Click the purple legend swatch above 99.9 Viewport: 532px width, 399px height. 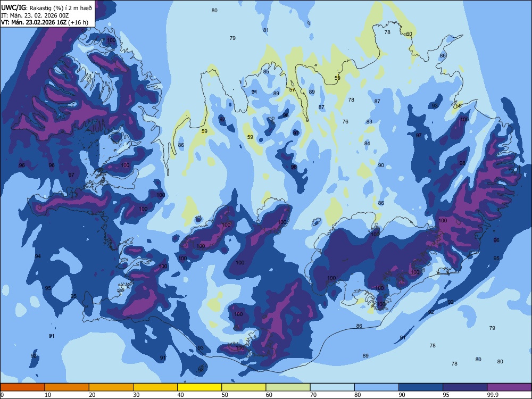(x=509, y=387)
